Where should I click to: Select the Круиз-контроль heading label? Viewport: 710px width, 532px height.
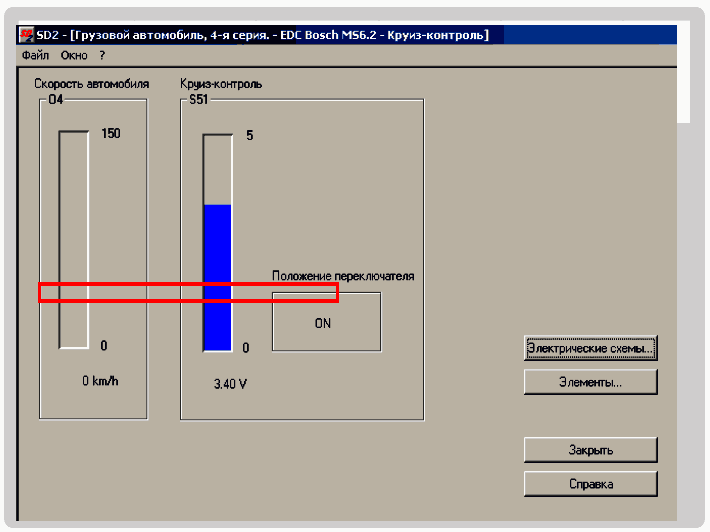(x=221, y=85)
